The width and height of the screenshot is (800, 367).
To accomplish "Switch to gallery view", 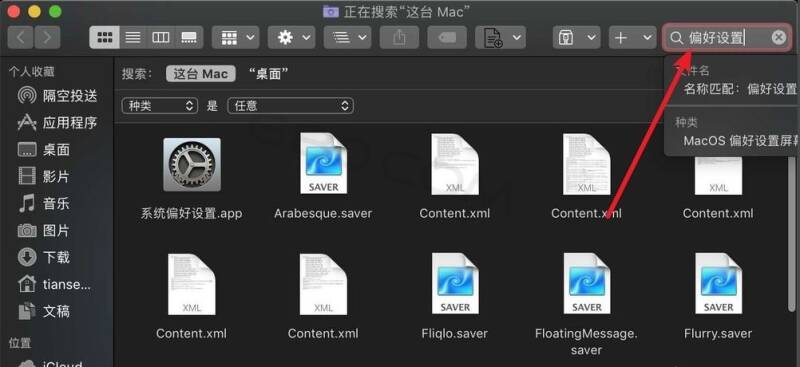I will click(189, 37).
